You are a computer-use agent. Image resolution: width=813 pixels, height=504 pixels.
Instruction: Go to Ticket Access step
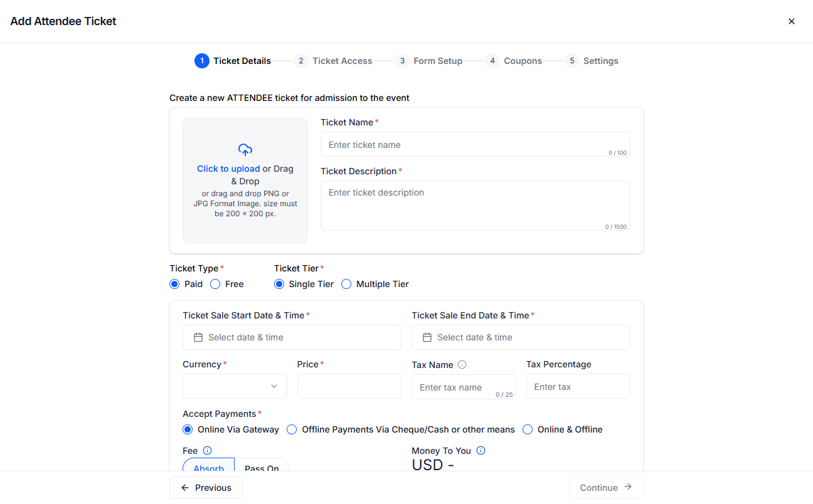tap(333, 61)
